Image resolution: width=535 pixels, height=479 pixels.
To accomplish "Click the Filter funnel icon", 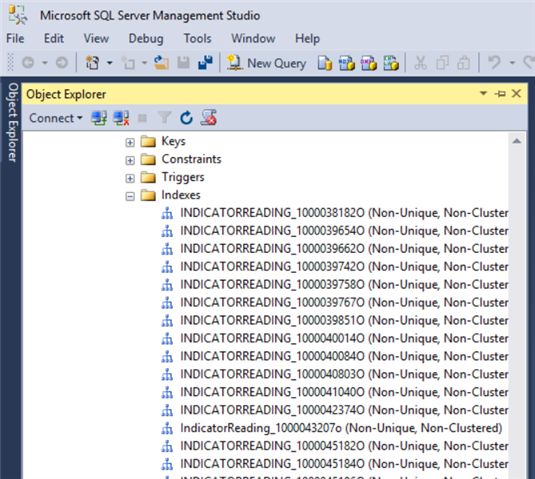I will click(x=164, y=118).
